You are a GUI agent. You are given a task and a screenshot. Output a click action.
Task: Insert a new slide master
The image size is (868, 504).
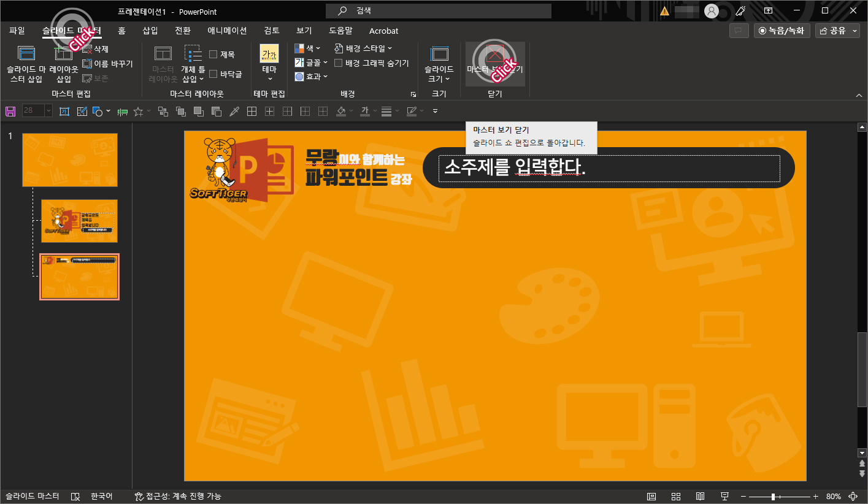click(26, 64)
